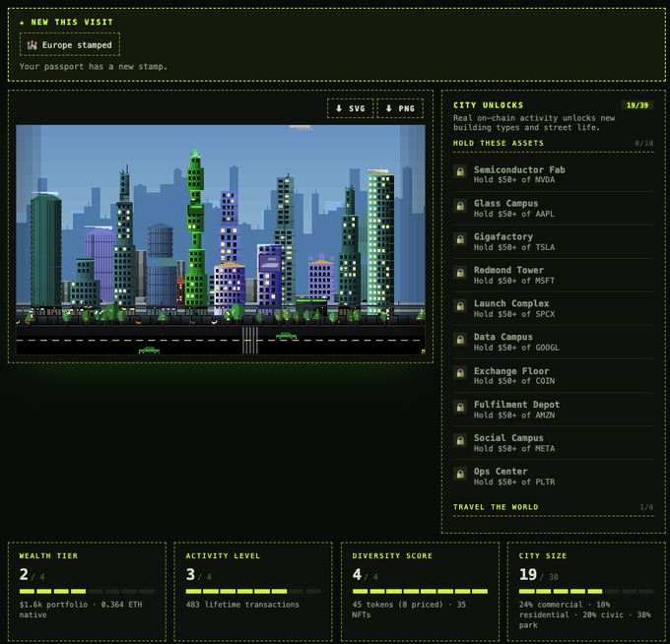Click '45 tokens (8 priced)' text
The image size is (670, 644).
click(397, 605)
